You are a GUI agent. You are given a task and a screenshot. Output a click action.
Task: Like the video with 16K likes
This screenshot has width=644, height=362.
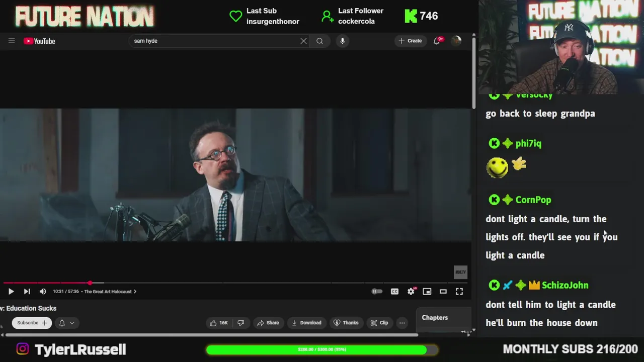(x=219, y=323)
